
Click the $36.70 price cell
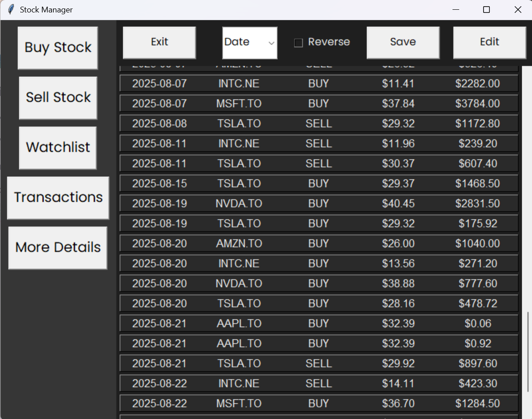pos(398,404)
